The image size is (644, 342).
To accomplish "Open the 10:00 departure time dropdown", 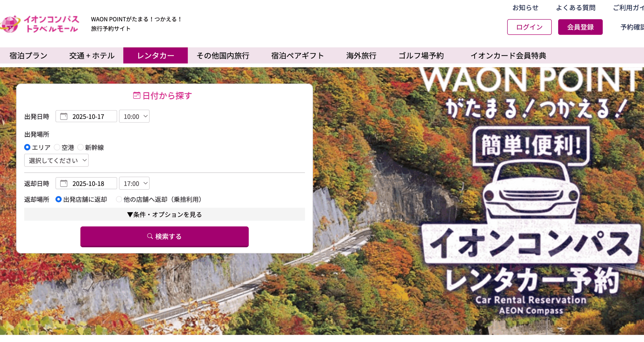I will pos(134,116).
